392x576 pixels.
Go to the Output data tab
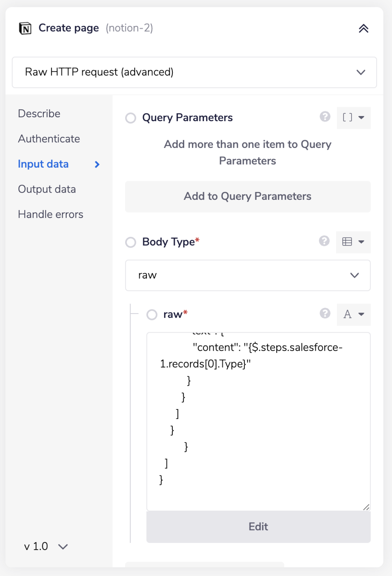[x=47, y=189]
